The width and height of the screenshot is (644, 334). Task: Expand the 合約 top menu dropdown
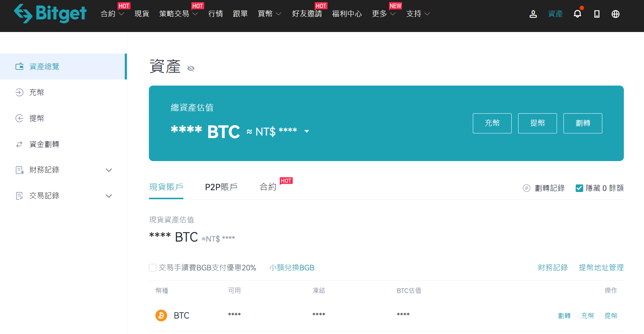pyautogui.click(x=122, y=14)
